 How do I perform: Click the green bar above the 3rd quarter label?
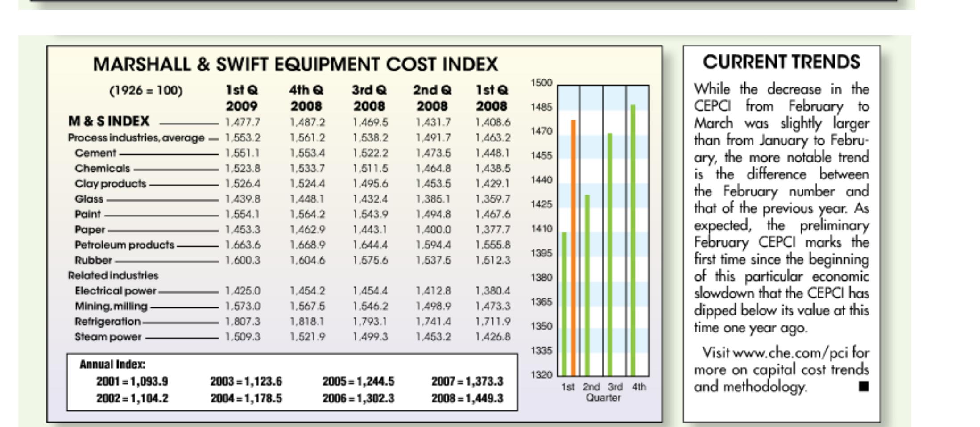(x=610, y=255)
